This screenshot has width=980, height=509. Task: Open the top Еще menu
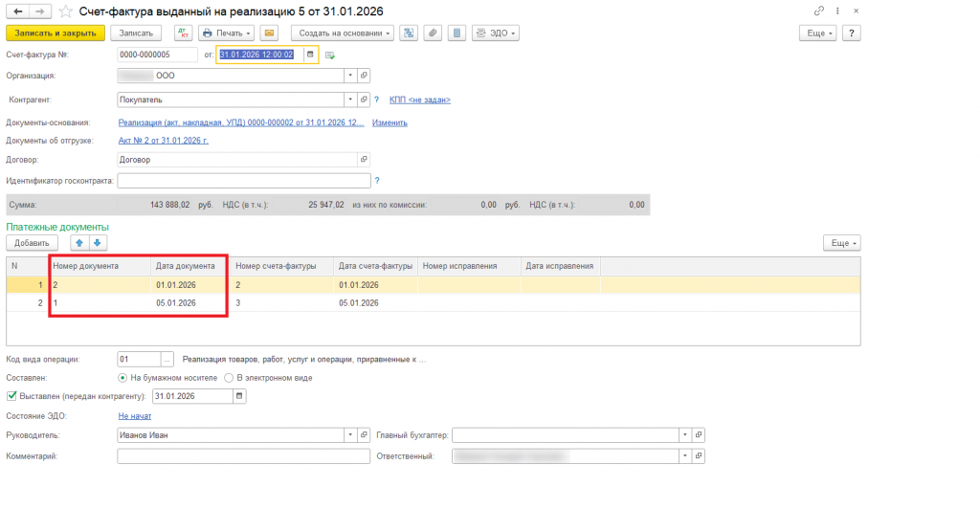817,33
